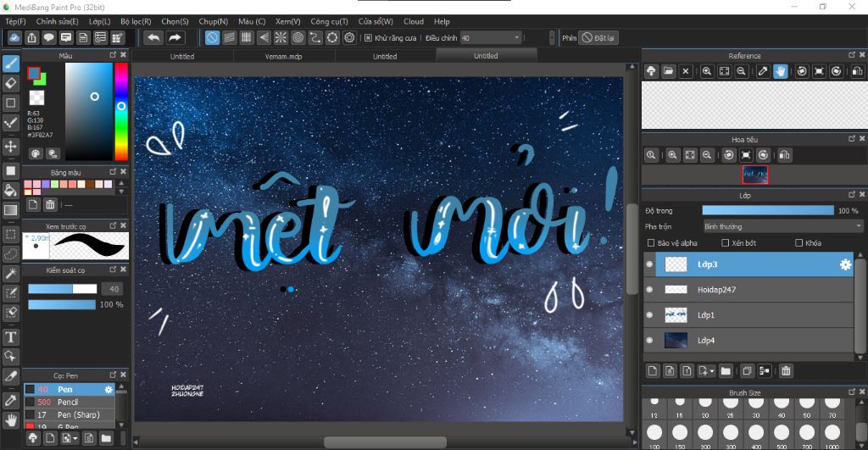The width and height of the screenshot is (868, 450).
Task: Enable Khóa layer lock checkbox
Action: (798, 243)
